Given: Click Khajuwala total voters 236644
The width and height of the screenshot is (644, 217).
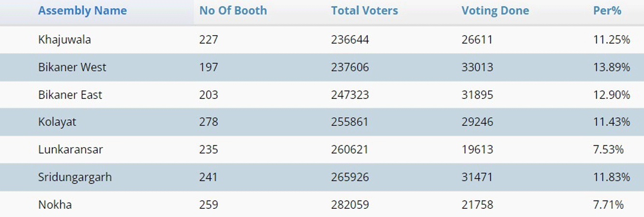Looking at the screenshot, I should [350, 40].
